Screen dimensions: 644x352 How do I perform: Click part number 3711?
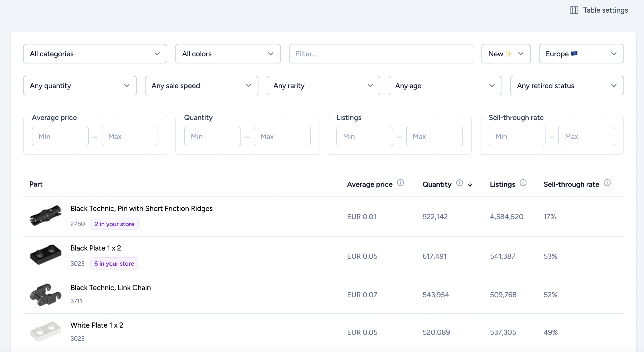(76, 301)
